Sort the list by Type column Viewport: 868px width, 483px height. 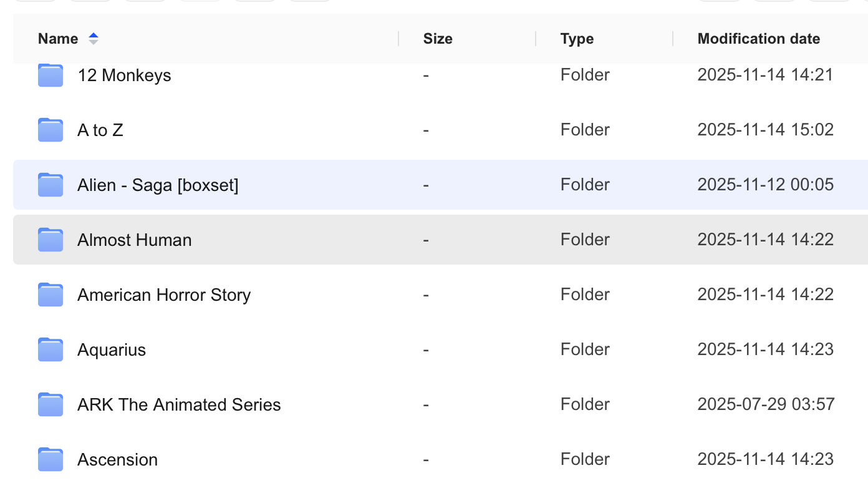pyautogui.click(x=577, y=39)
